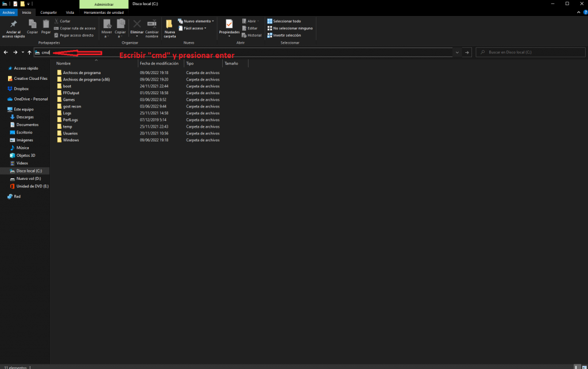Click the Pegar clipboard icon
The width and height of the screenshot is (588, 369).
click(46, 24)
